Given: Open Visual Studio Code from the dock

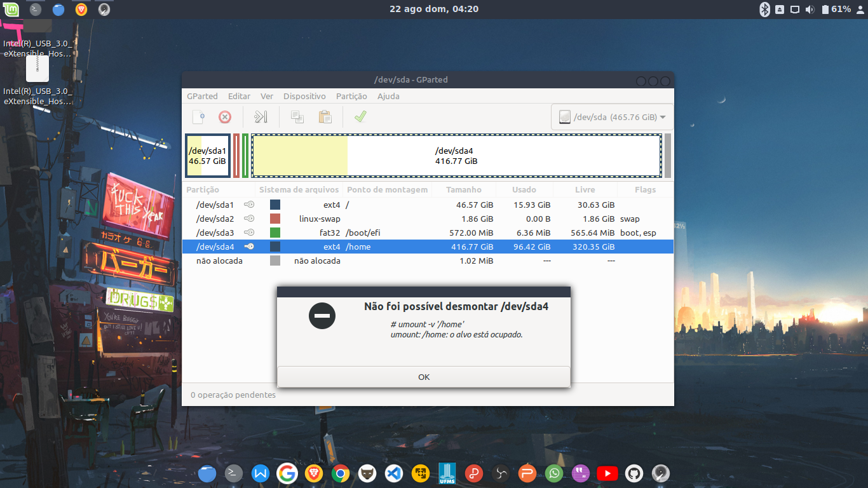Looking at the screenshot, I should pyautogui.click(x=394, y=473).
